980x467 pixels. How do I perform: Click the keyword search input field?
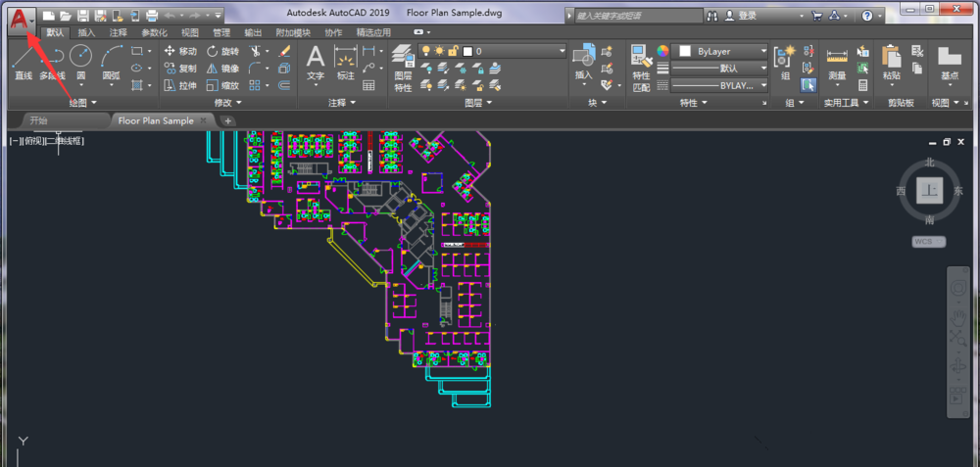pyautogui.click(x=635, y=17)
